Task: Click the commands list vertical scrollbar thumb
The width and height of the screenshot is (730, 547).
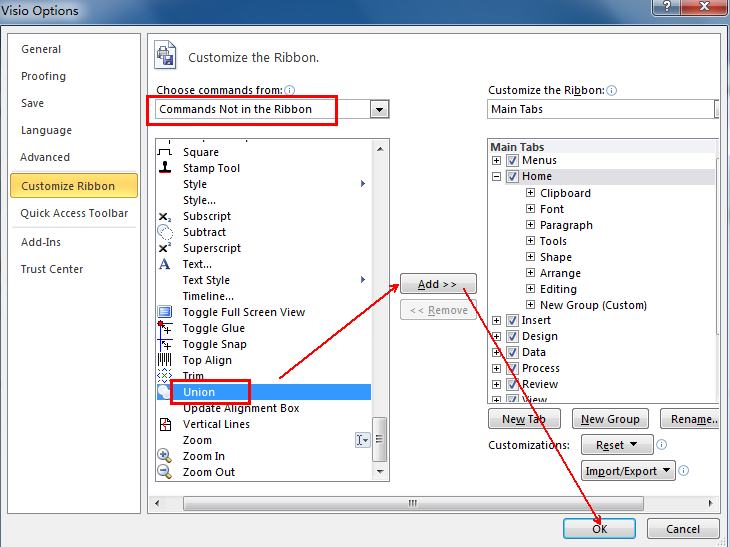Action: pos(379,439)
